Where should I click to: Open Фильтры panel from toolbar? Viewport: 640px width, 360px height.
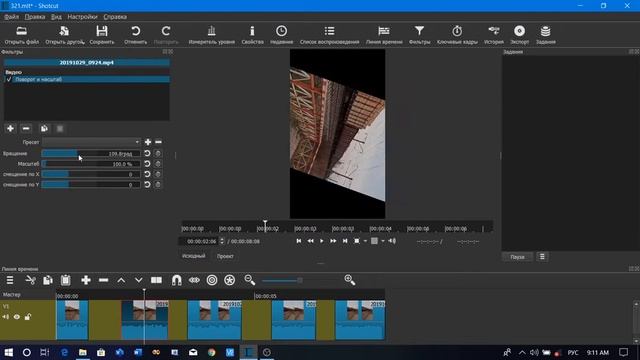(x=419, y=35)
